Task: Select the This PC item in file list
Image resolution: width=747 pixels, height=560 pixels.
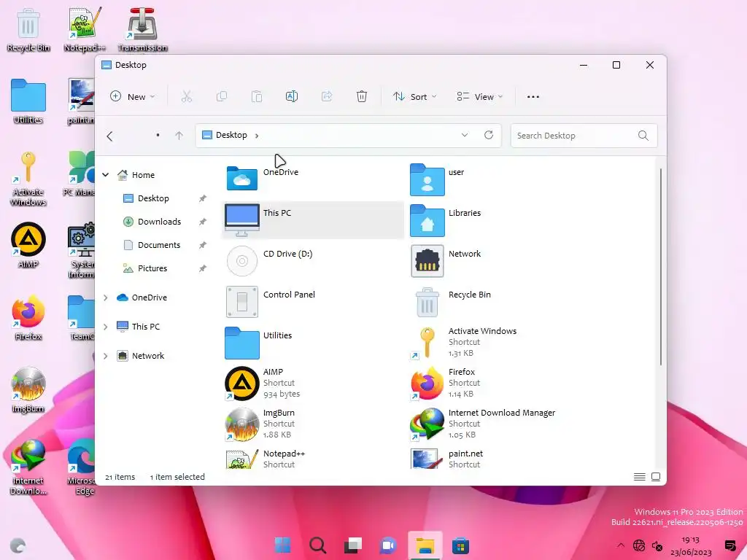Action: (314, 219)
